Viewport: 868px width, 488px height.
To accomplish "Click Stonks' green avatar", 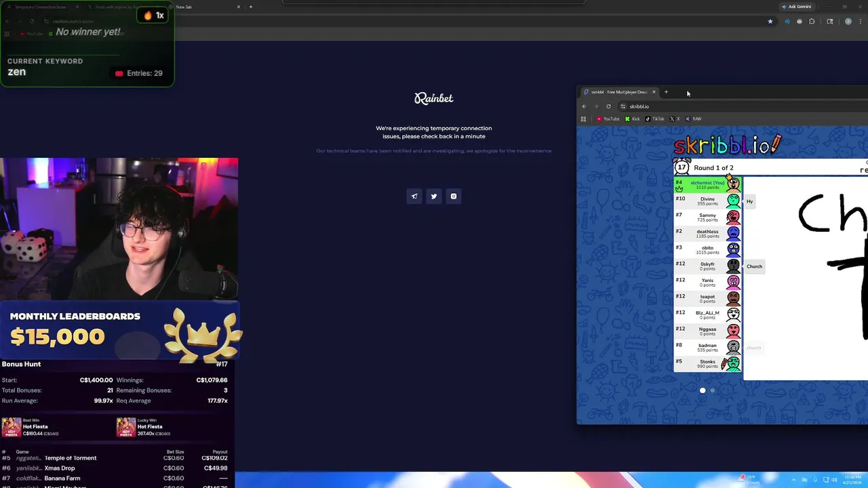I will click(733, 364).
